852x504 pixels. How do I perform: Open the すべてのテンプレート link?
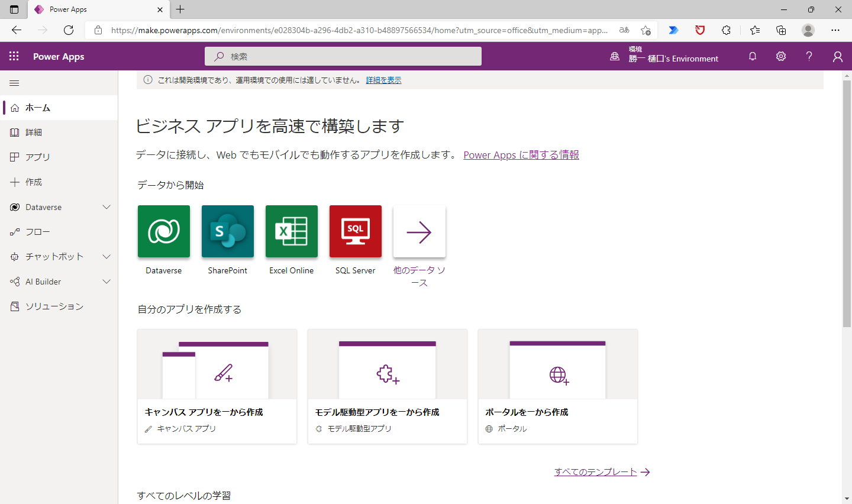602,472
